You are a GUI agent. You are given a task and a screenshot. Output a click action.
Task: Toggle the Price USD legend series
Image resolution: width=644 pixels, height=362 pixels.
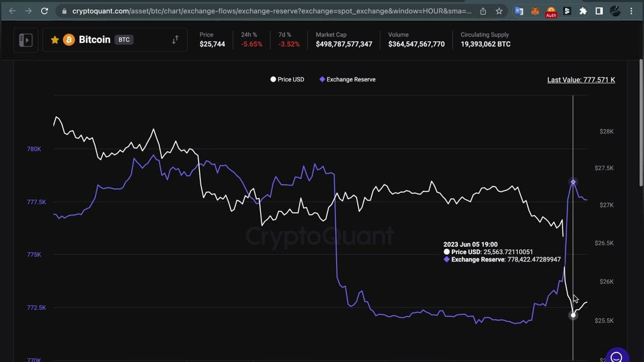pos(287,79)
